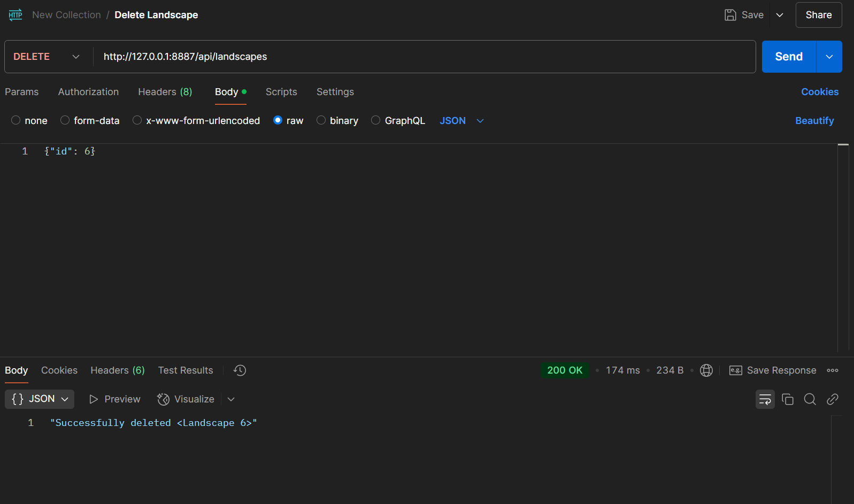Click the Delete Landscape request name
The width and height of the screenshot is (854, 504).
coord(156,15)
